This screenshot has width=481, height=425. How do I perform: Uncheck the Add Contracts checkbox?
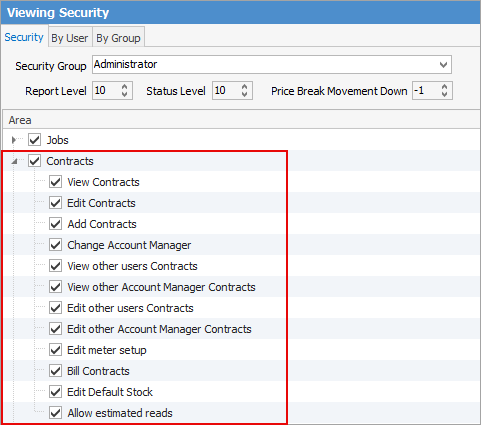[x=55, y=224]
